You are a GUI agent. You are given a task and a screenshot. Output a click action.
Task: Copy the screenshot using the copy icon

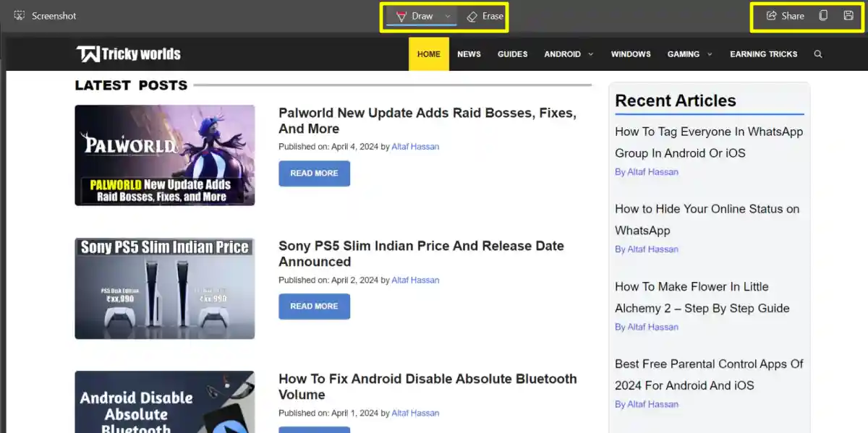(x=822, y=15)
